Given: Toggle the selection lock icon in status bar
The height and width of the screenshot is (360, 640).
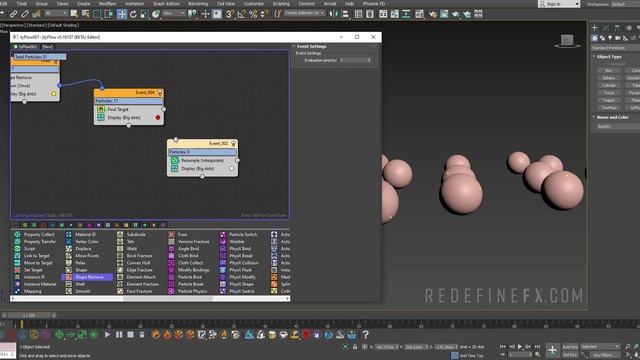Looking at the screenshot, I should click(x=355, y=347).
